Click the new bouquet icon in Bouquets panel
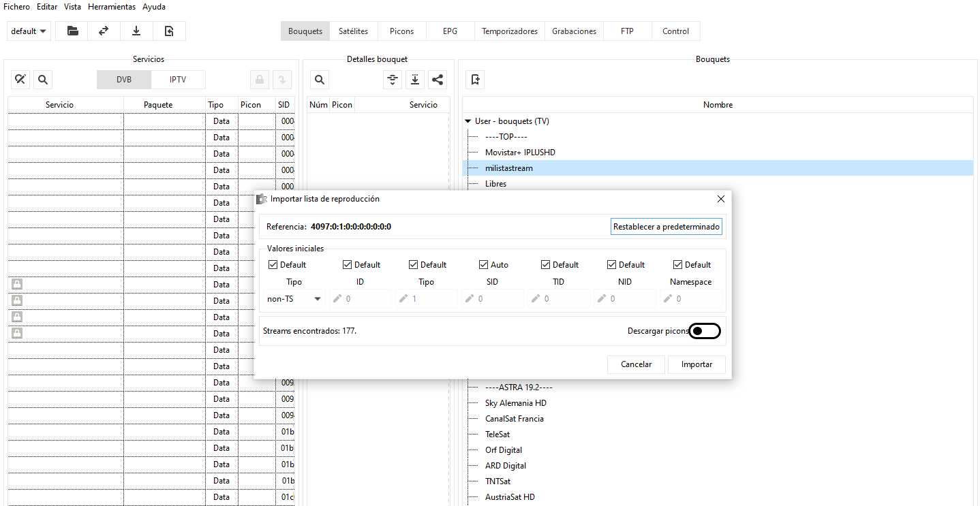Image resolution: width=980 pixels, height=506 pixels. [476, 80]
